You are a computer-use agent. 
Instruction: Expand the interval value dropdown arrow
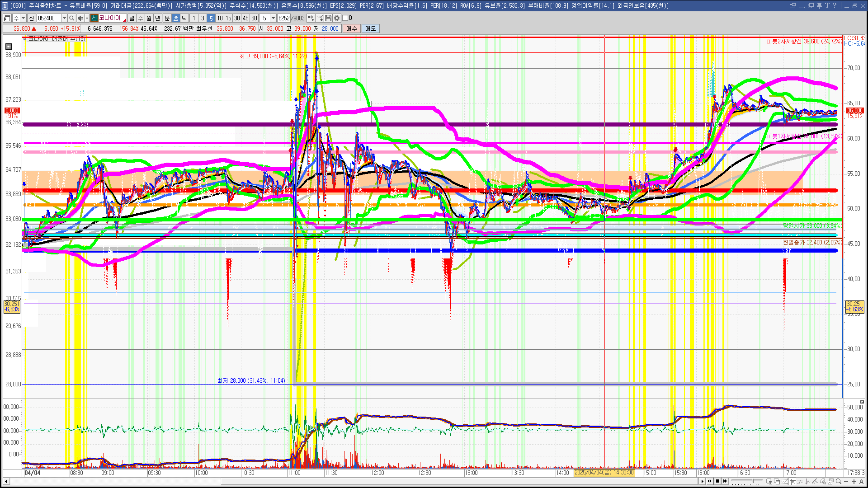tap(273, 18)
